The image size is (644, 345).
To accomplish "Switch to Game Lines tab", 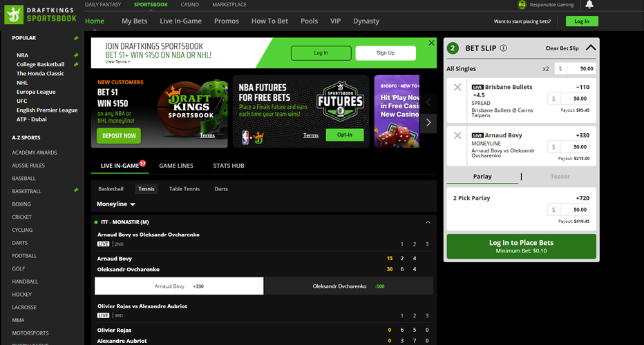I will tap(176, 166).
